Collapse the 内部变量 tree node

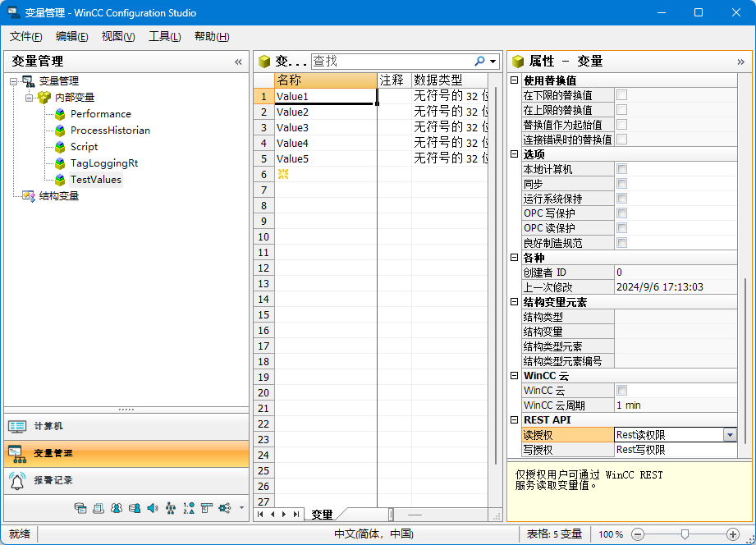click(x=30, y=98)
